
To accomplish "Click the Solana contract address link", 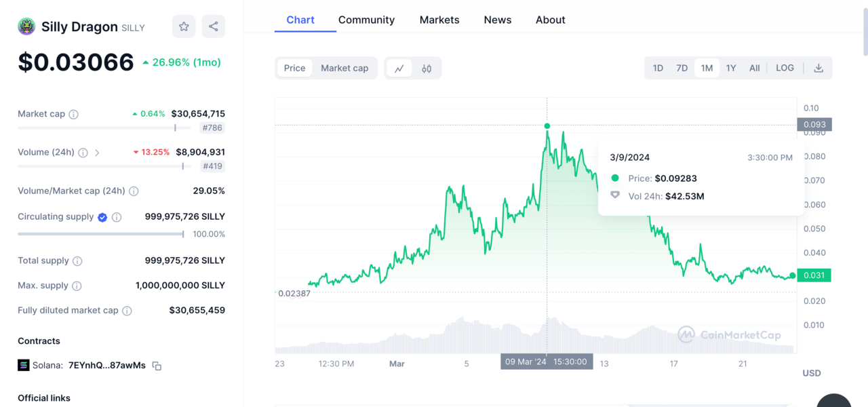I will coord(106,366).
